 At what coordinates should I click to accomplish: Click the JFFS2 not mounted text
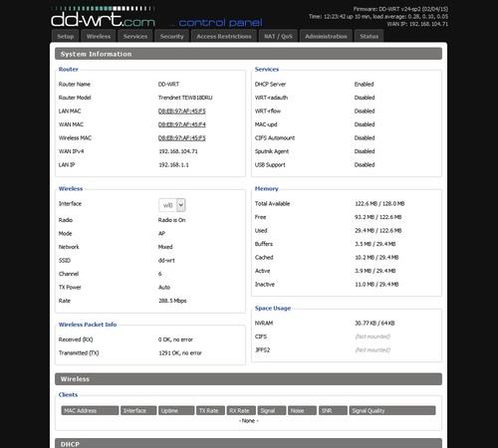pyautogui.click(x=373, y=350)
